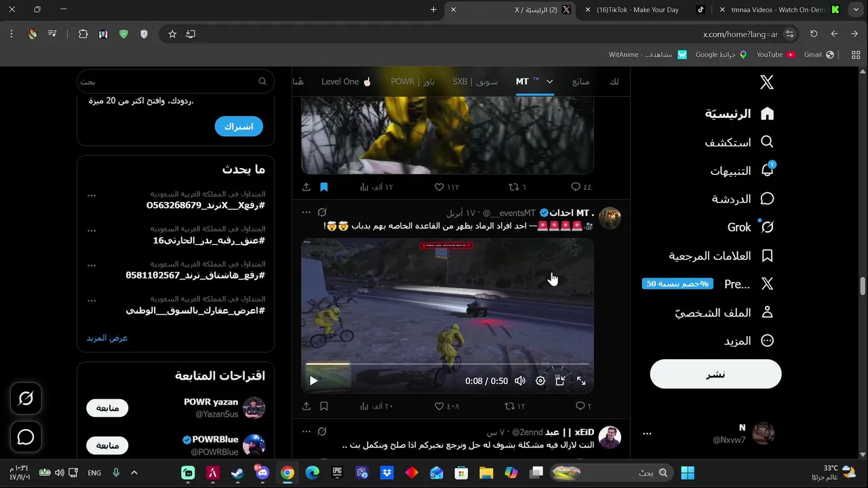Image resolution: width=868 pixels, height=488 pixels.
Task: Open Discord from Windows taskbar
Action: (x=262, y=472)
